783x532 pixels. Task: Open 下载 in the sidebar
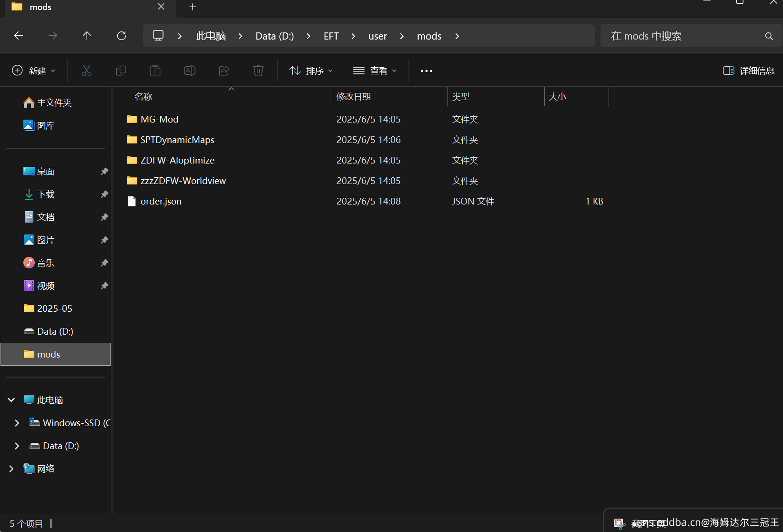[x=39, y=194]
